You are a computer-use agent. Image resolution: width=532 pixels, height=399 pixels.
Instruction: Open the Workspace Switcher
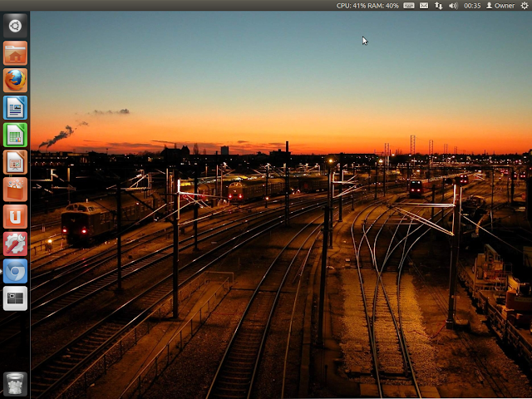(x=15, y=298)
